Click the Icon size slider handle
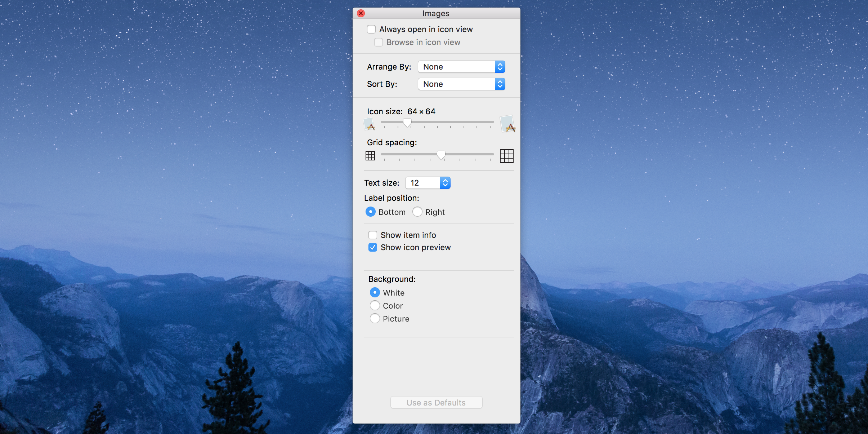 pos(407,123)
